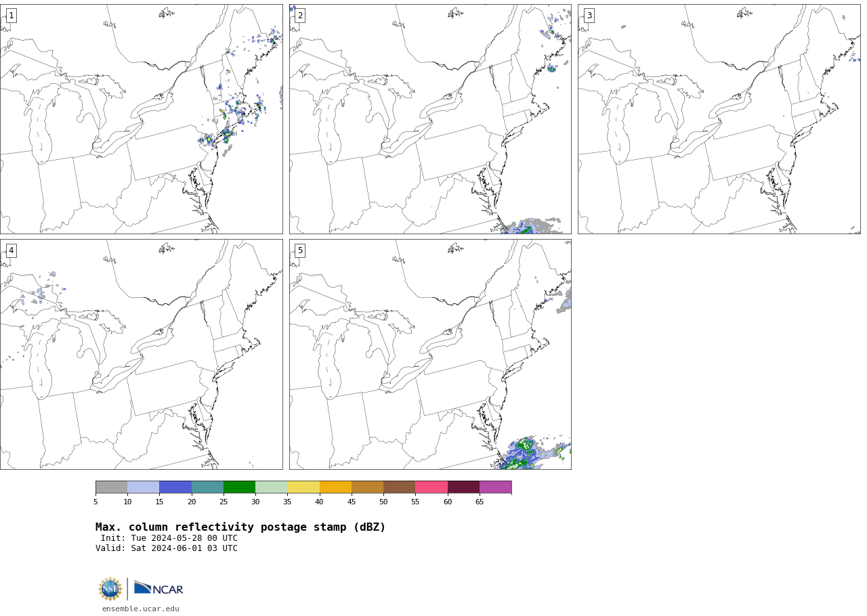Select the orange 40-45 dBZ swatch
867x616 pixels.
pos(335,487)
